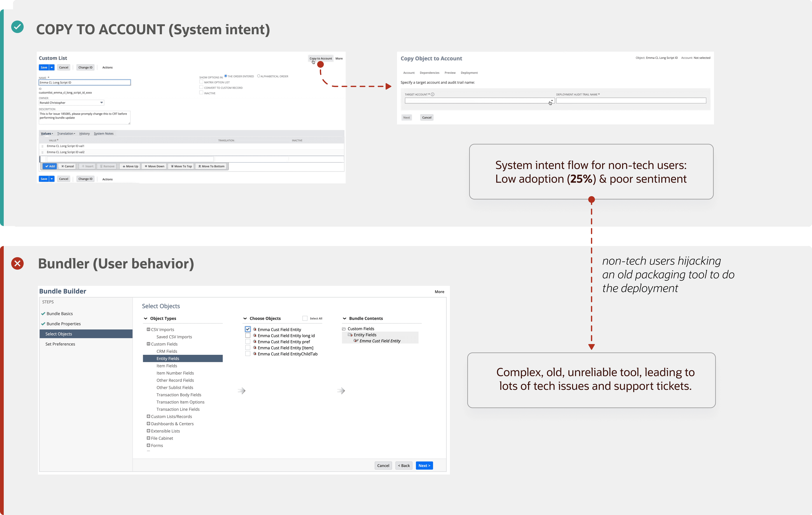The width and height of the screenshot is (812, 515).
Task: Collapse the Object Types section chevron
Action: [x=146, y=318]
